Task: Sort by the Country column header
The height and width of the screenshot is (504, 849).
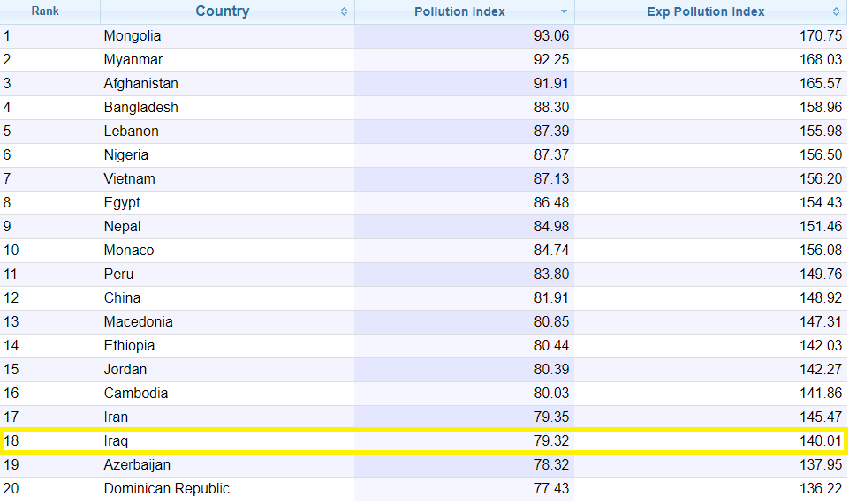Action: 223,11
